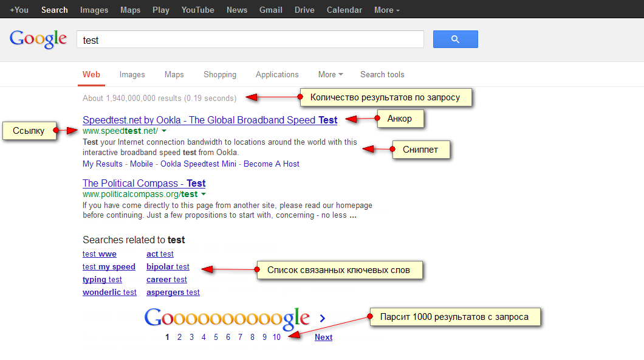
Task: Open YouTube in the top bar
Action: [x=197, y=10]
